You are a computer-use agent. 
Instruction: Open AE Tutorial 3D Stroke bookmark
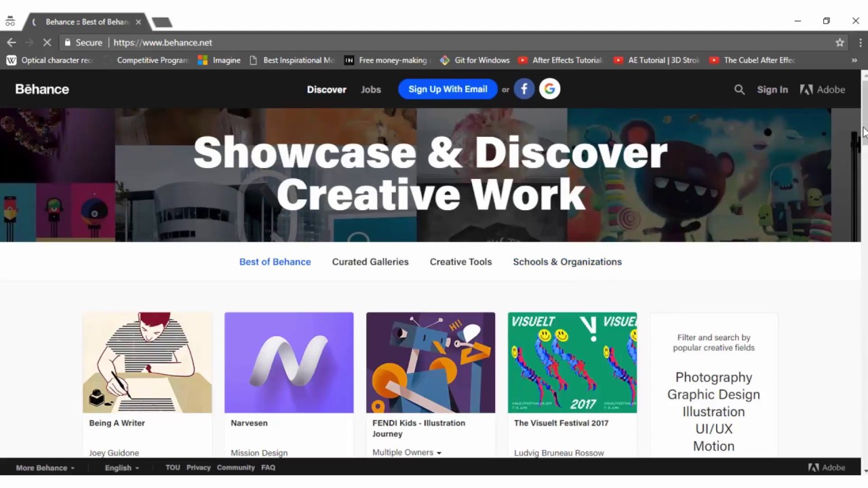click(656, 60)
